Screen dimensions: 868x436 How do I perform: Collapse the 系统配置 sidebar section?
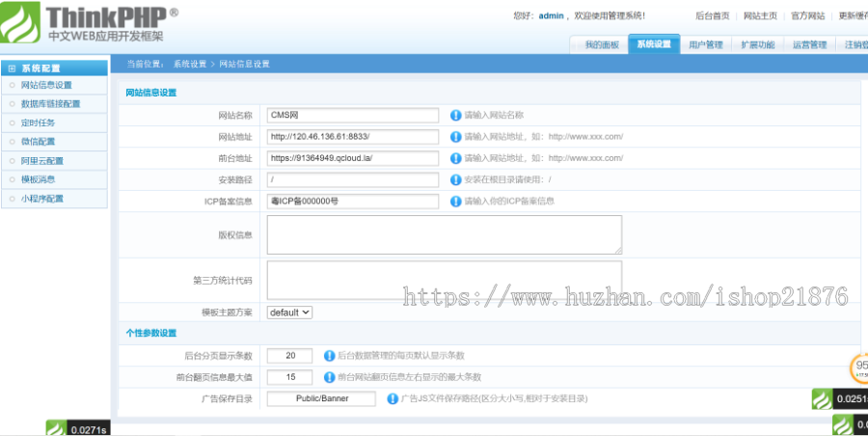click(13, 68)
